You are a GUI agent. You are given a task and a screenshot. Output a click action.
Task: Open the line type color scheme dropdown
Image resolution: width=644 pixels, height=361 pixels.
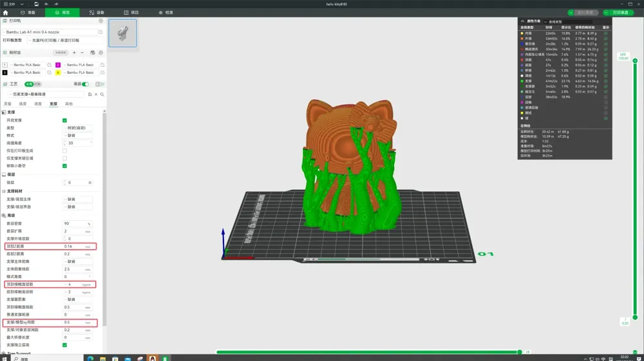click(567, 21)
